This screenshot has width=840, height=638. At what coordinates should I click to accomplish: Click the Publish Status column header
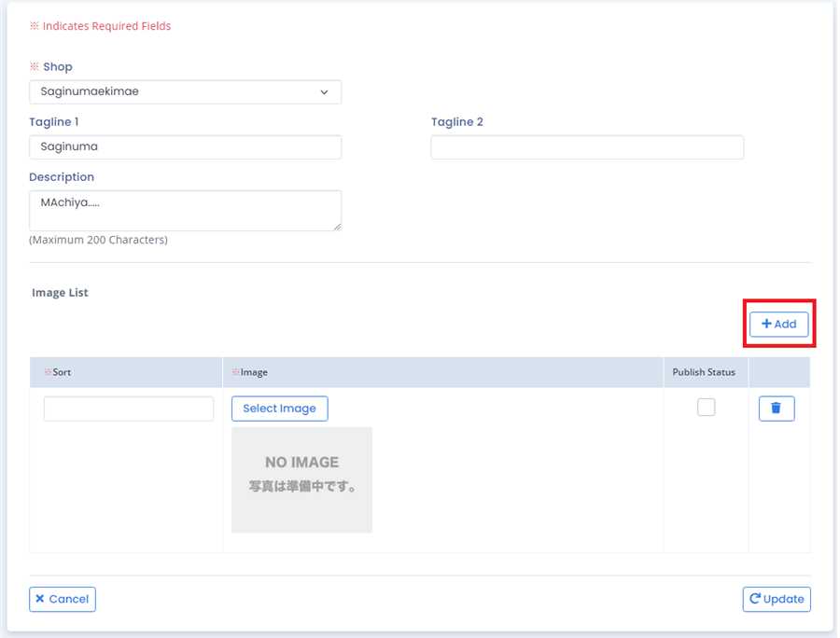704,372
